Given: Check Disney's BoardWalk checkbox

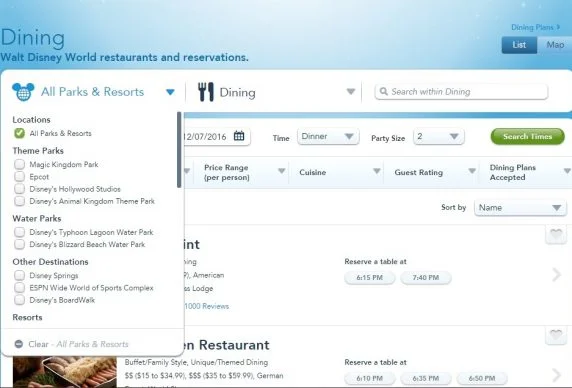Looking at the screenshot, I should (x=20, y=300).
